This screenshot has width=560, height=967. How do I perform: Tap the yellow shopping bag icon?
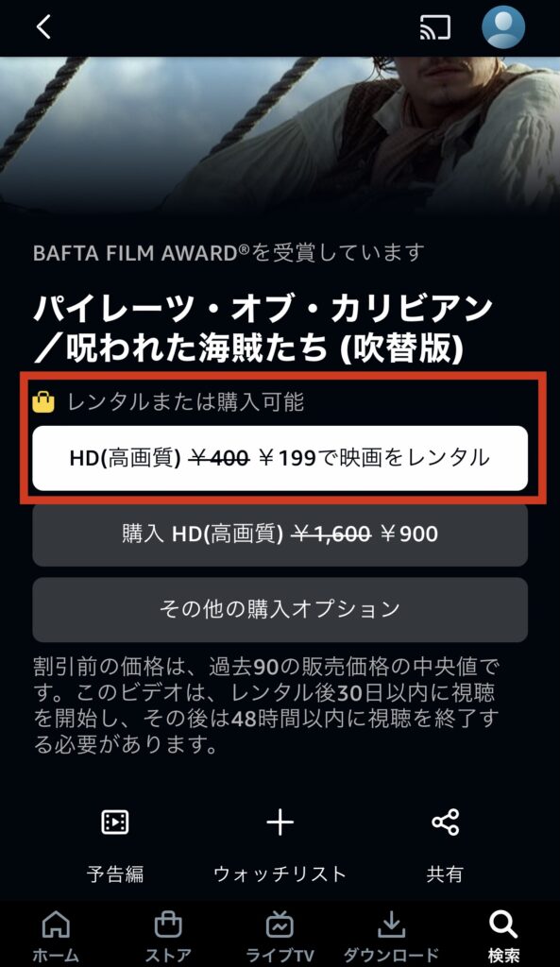pyautogui.click(x=43, y=402)
